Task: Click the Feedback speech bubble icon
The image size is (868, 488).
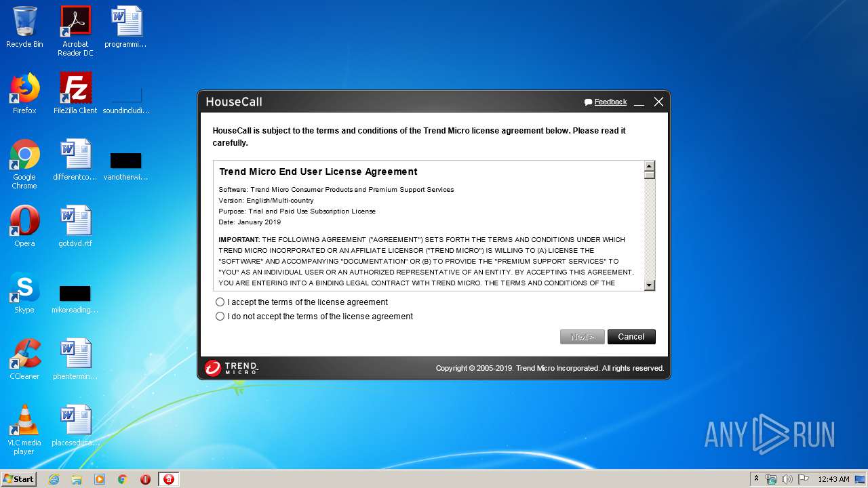Action: (x=588, y=102)
